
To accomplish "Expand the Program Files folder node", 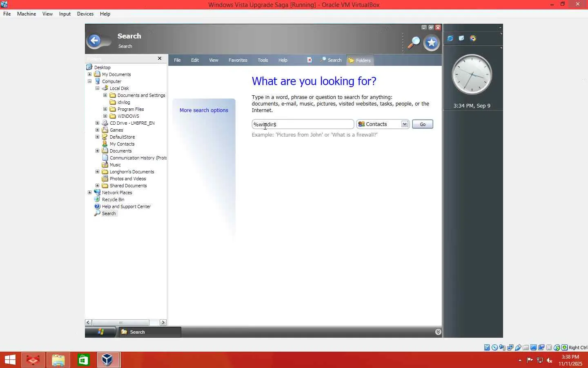I will (105, 109).
